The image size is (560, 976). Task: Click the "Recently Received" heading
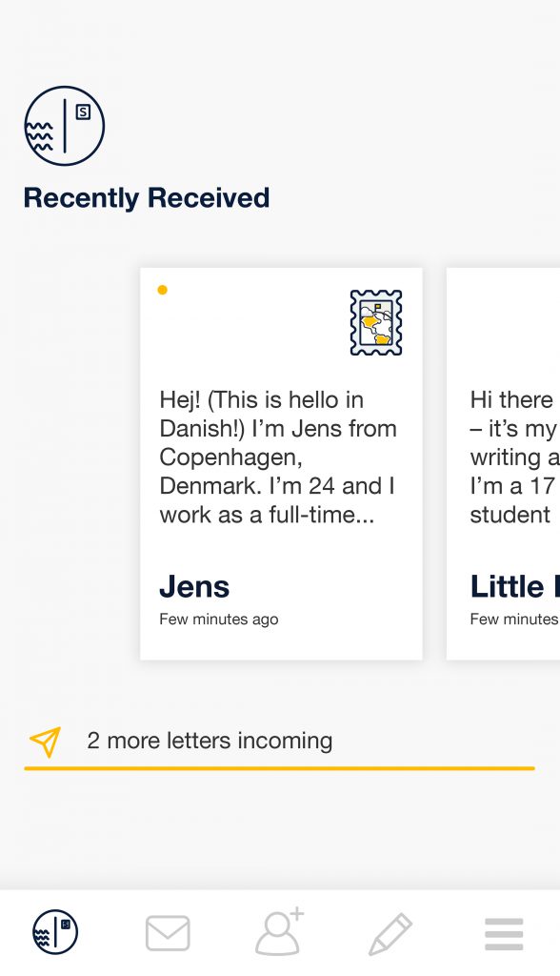147,198
